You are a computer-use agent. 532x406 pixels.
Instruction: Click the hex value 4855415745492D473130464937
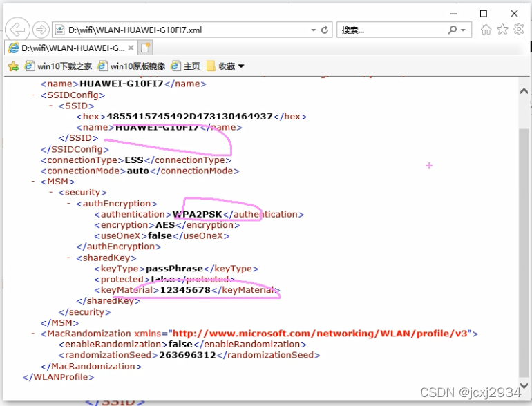tap(190, 117)
